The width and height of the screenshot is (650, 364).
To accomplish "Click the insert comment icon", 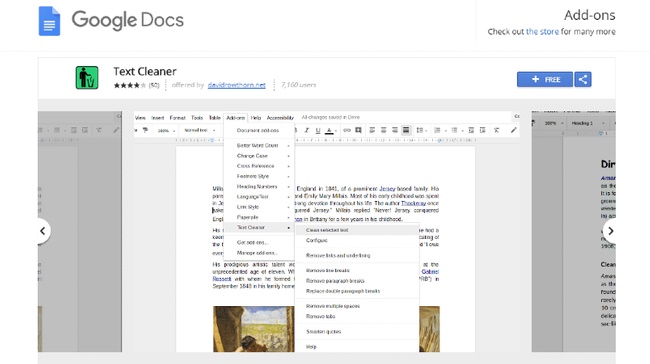I will (358, 130).
